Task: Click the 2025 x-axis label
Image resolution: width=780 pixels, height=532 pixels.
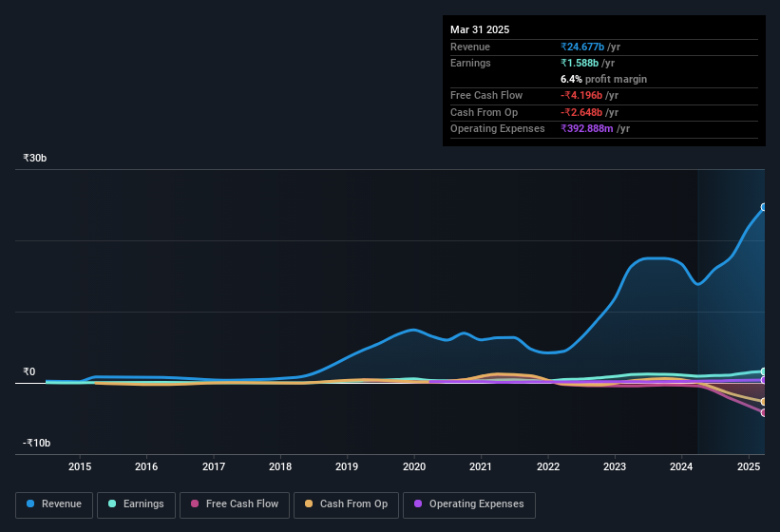Action: coord(749,466)
